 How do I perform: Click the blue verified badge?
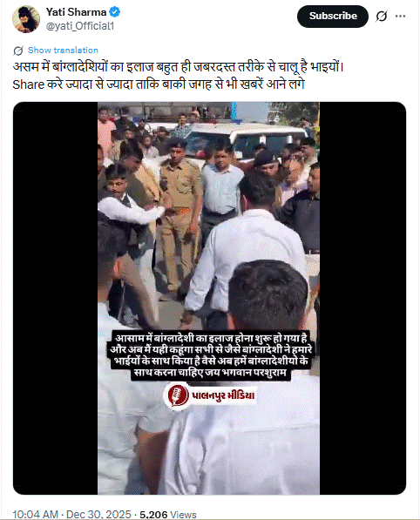pos(115,12)
